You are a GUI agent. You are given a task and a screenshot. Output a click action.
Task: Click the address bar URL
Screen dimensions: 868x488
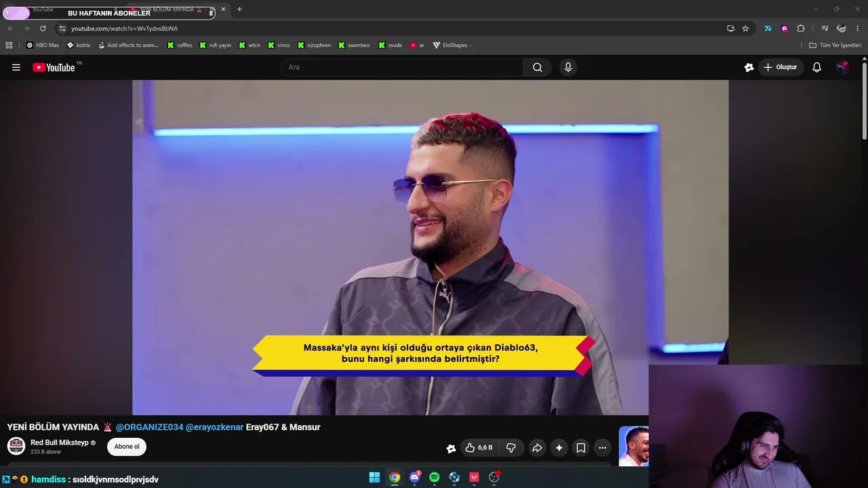pyautogui.click(x=124, y=28)
